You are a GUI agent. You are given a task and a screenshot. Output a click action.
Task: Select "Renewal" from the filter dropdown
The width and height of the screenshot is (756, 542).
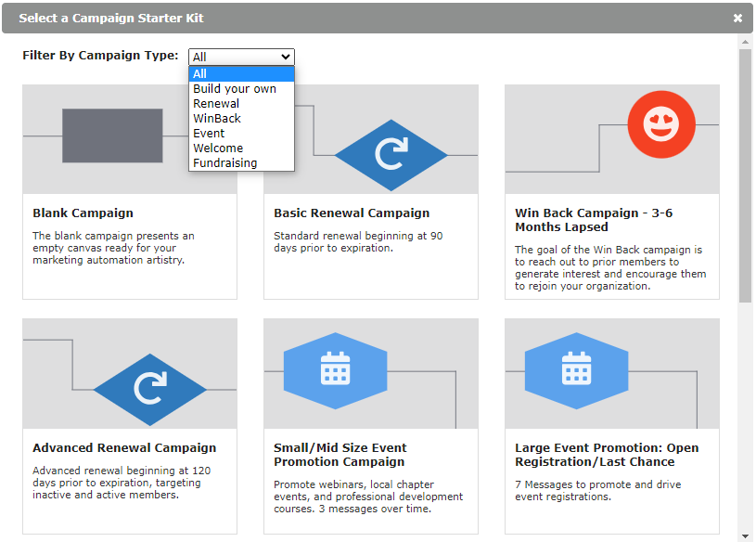point(215,103)
